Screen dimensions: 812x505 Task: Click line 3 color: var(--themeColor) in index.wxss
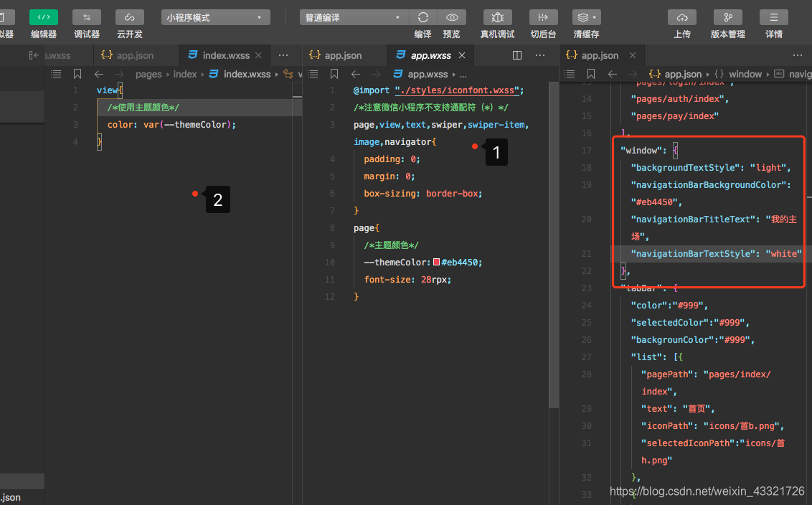pyautogui.click(x=171, y=125)
